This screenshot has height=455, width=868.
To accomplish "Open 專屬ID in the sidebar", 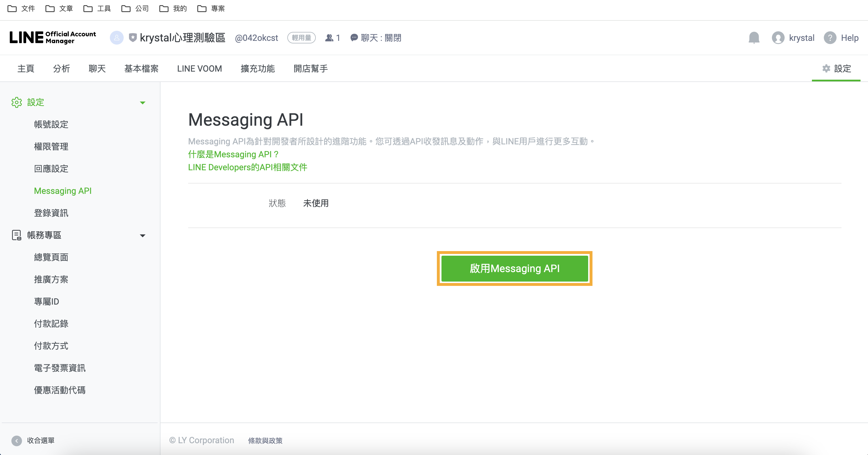I will pyautogui.click(x=47, y=301).
